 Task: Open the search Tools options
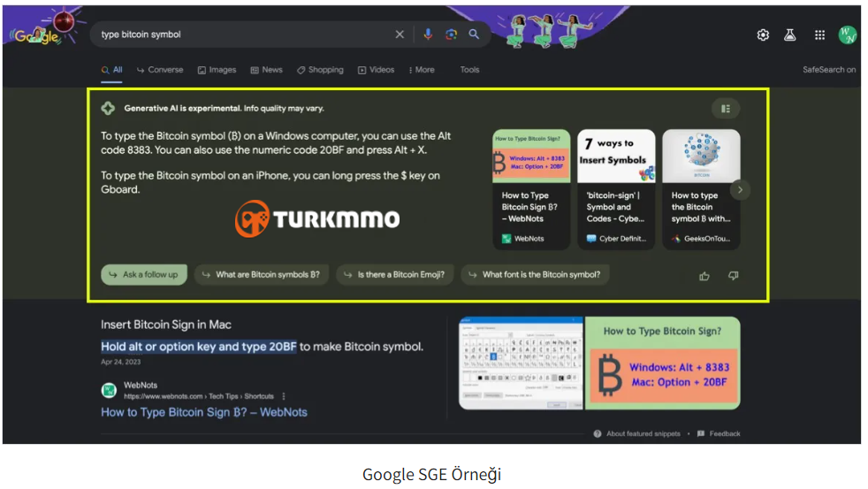pos(469,70)
